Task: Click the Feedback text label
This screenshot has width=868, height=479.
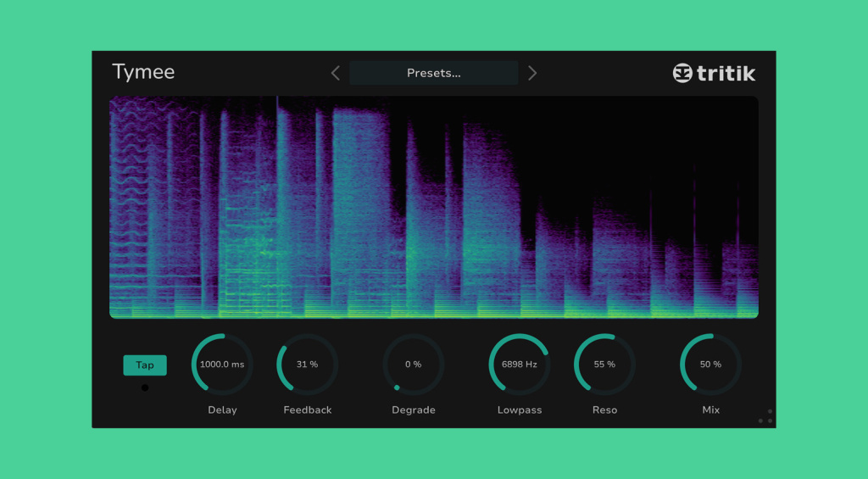Action: [307, 409]
